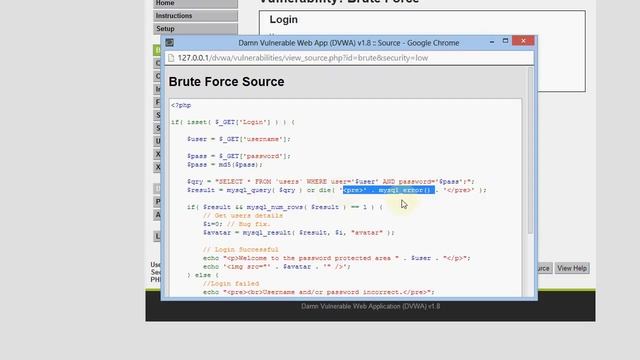Click the 'Login' heading in background page
640x360 pixels.
[x=284, y=20]
